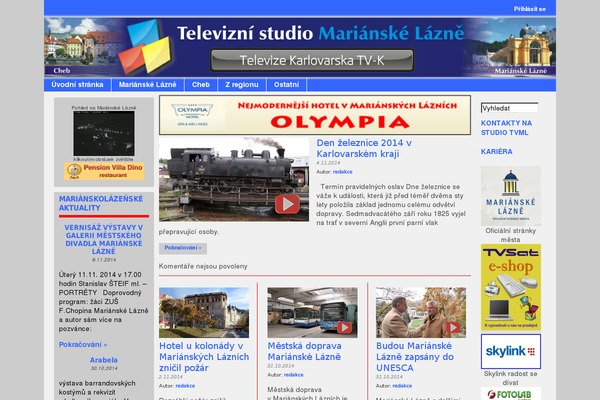Open the burned hotel thumbnail

pyautogui.click(x=204, y=313)
